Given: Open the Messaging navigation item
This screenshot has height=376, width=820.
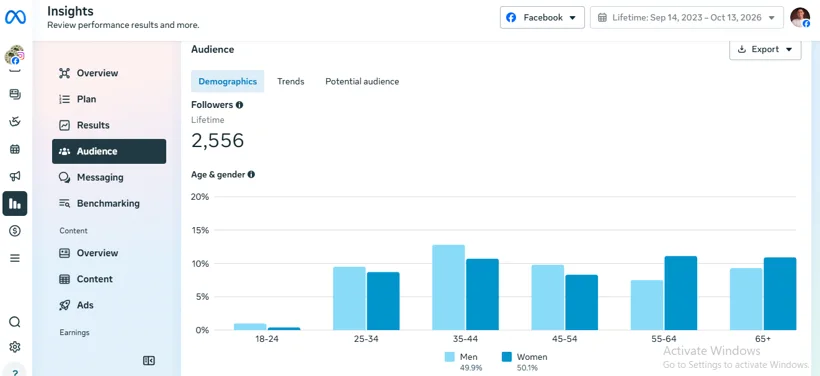Looking at the screenshot, I should [109, 177].
